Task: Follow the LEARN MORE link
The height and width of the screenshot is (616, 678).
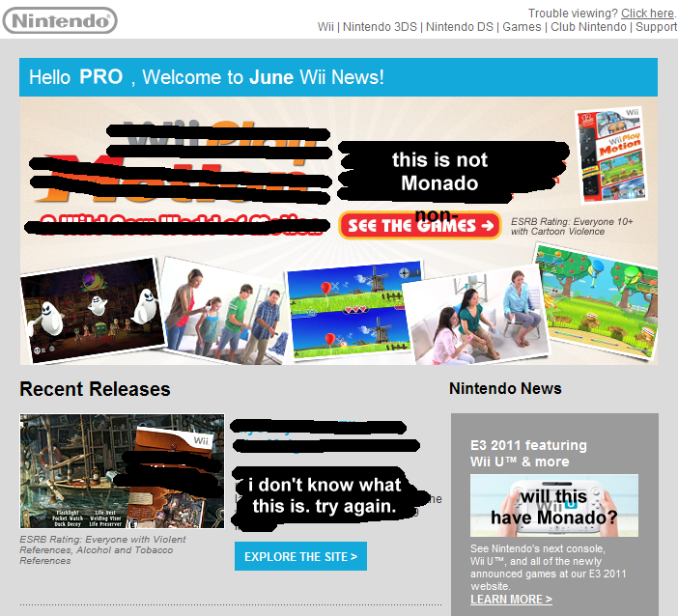Action: point(511,600)
